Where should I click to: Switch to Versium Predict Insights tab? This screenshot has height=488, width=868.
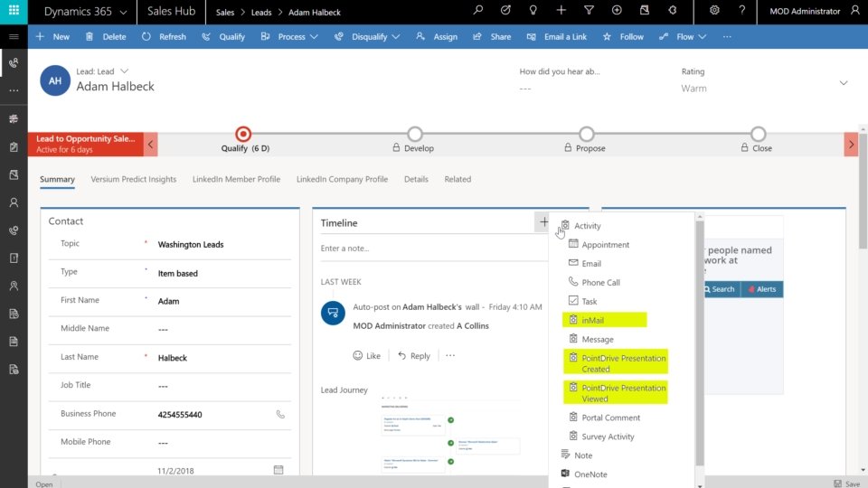(x=134, y=179)
